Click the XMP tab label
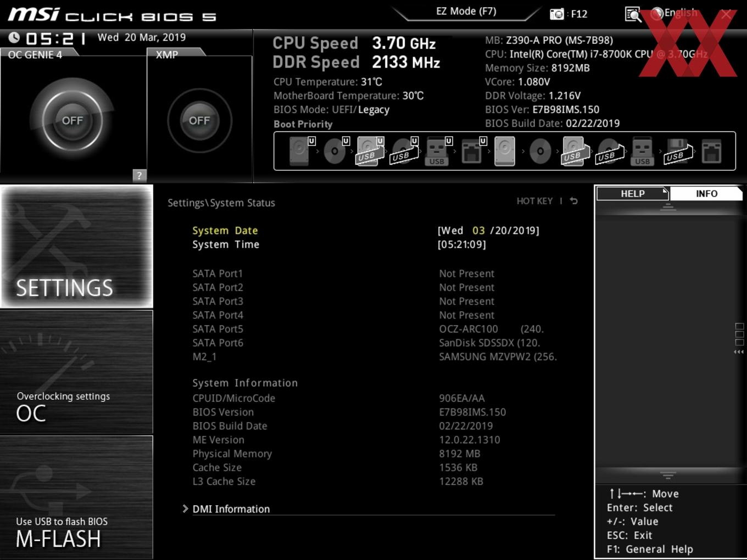This screenshot has width=747, height=560. click(167, 54)
